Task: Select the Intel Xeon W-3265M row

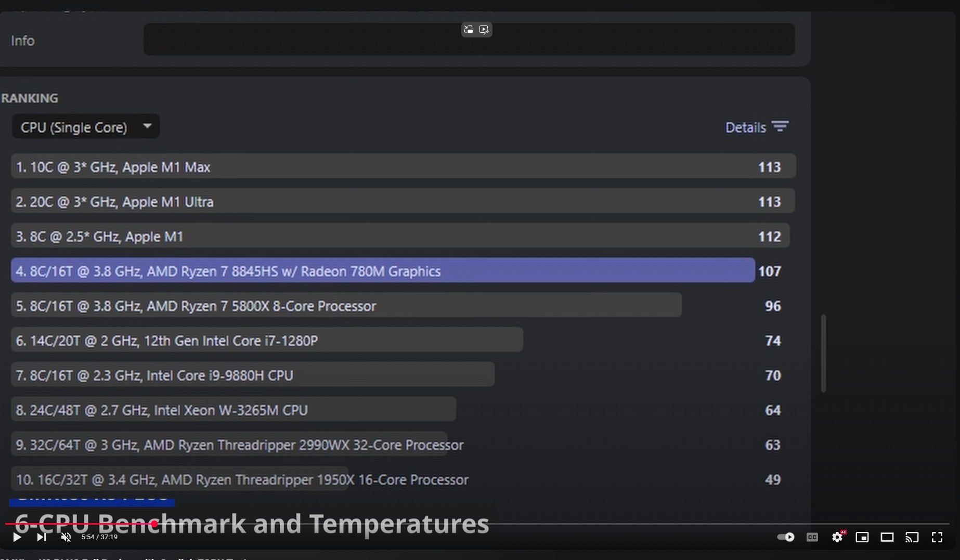Action: tap(233, 410)
